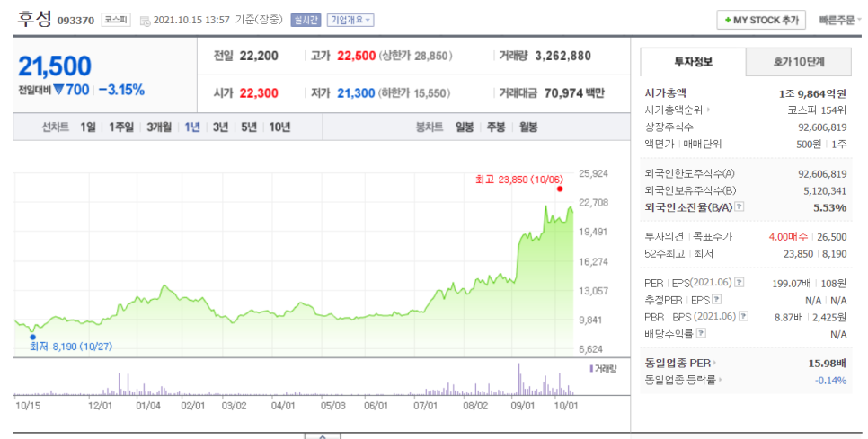868x439 pixels.
Task: Switch to the 호가 10단계 tab
Action: [x=799, y=62]
